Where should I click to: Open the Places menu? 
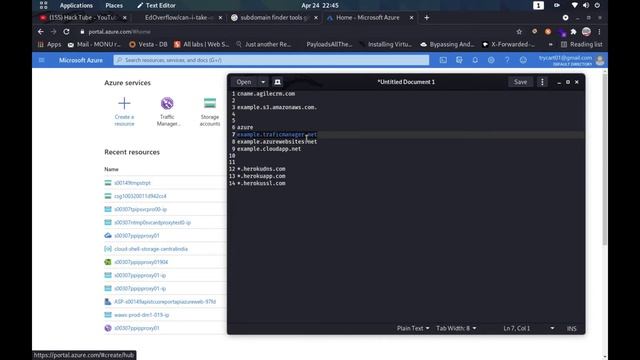(x=114, y=5)
